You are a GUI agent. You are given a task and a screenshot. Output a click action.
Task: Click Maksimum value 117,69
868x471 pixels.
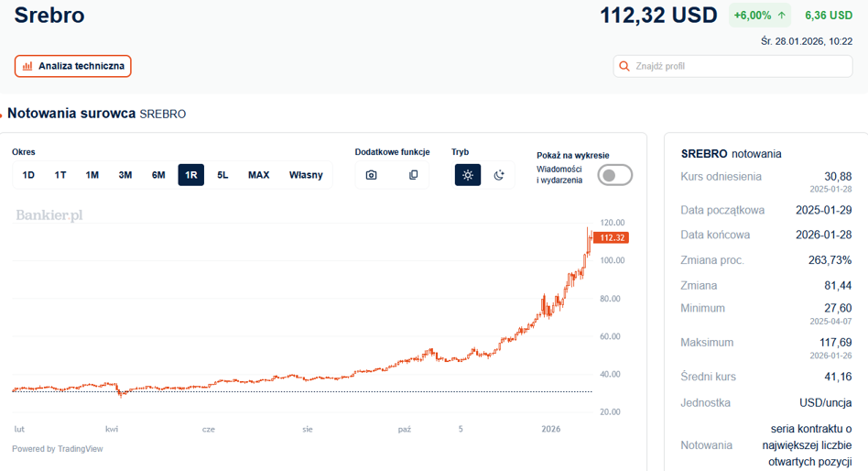[835, 343]
